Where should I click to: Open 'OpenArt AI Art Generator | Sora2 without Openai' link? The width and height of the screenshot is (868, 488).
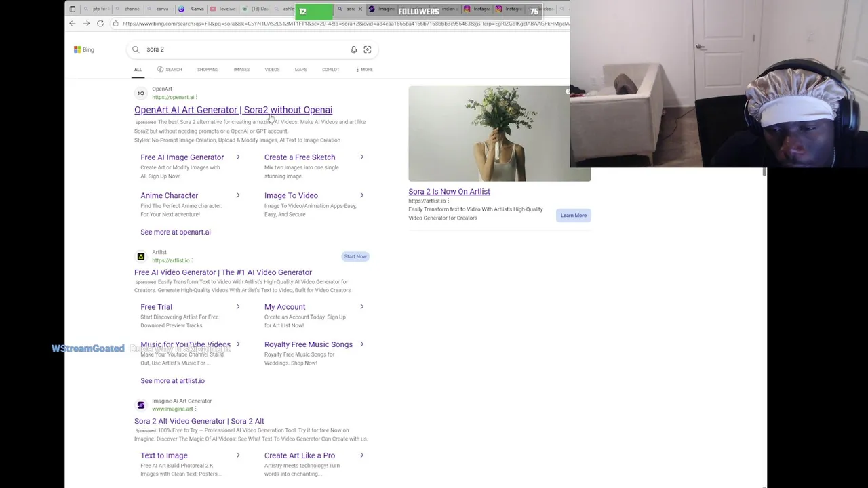233,110
